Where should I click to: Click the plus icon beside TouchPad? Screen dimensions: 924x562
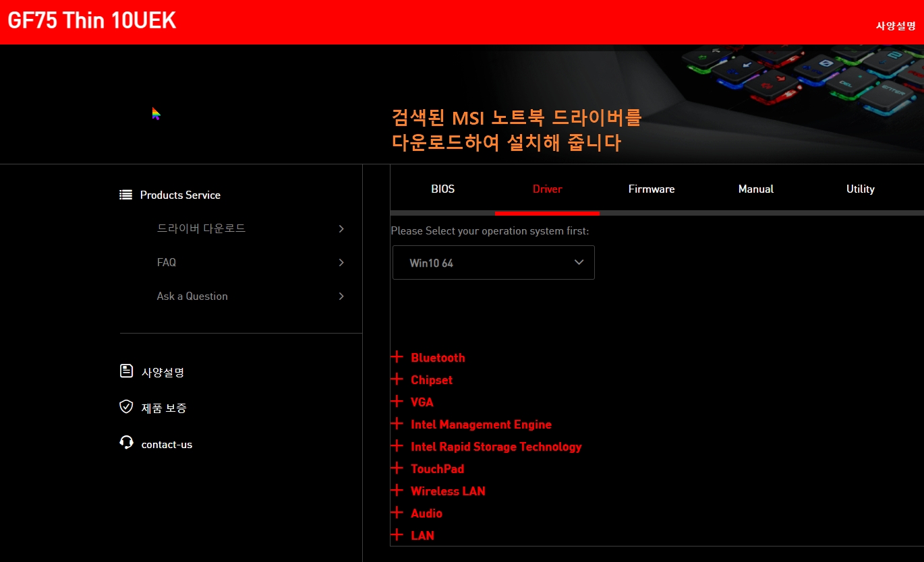click(x=397, y=468)
